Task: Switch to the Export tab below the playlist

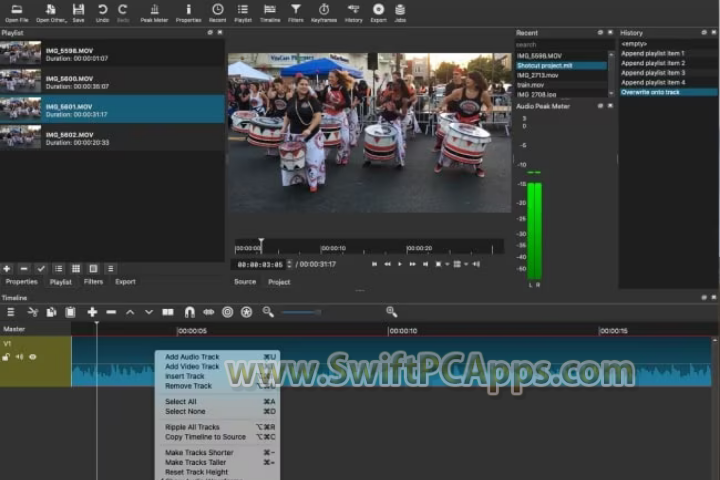Action: click(x=125, y=282)
